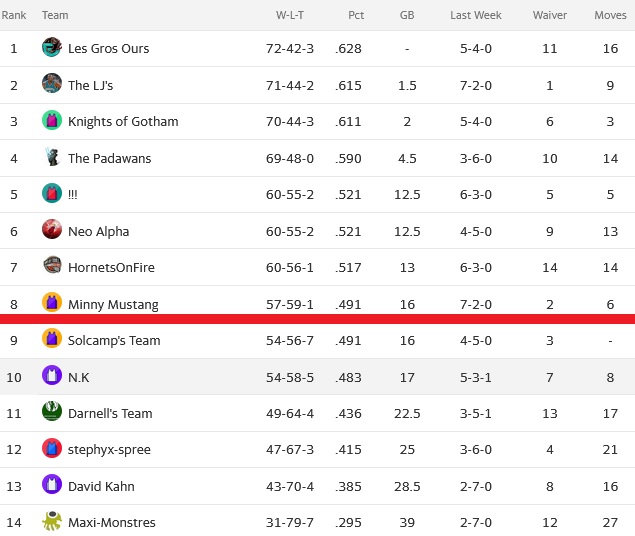Open the team named !!!

[72, 195]
